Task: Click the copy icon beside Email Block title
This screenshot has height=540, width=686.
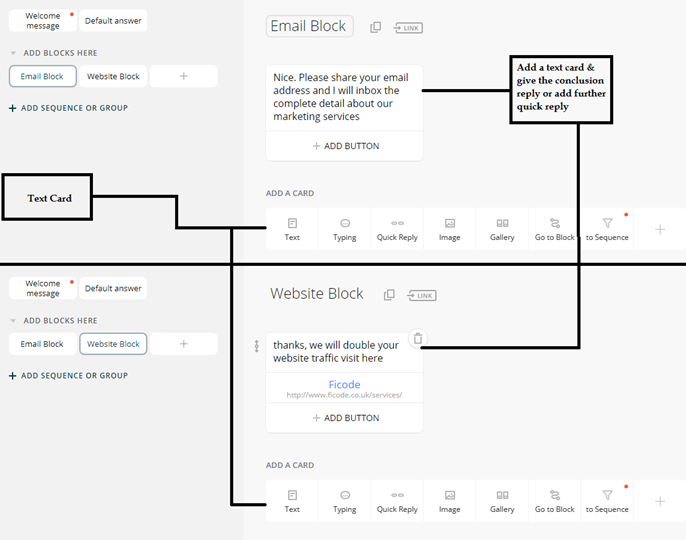Action: (376, 27)
